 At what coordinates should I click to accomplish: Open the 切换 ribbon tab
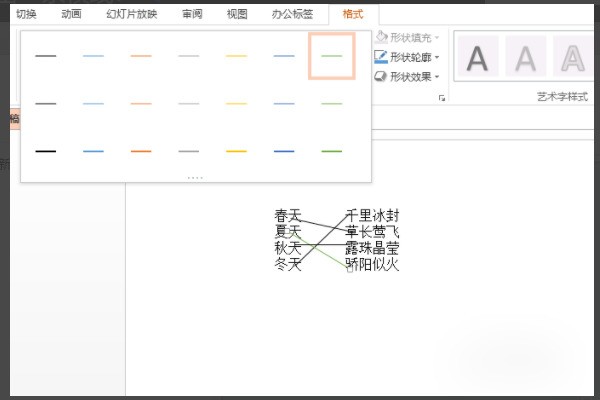tap(26, 14)
